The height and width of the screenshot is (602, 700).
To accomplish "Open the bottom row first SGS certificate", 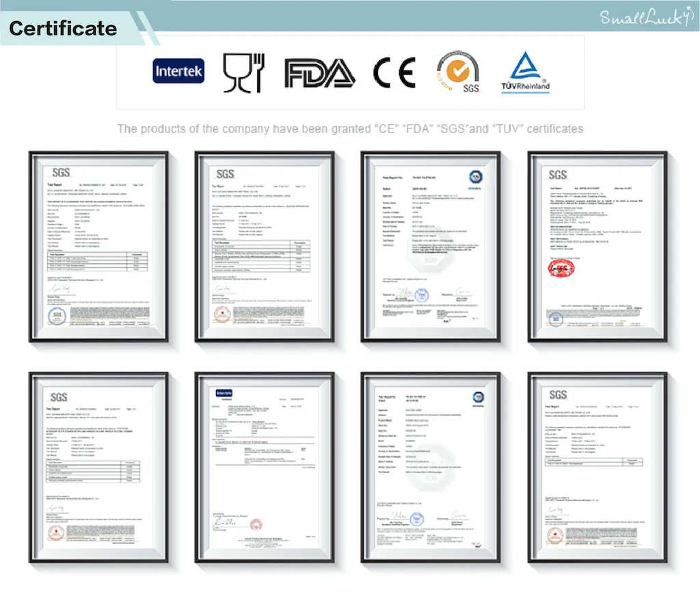I will (98, 467).
